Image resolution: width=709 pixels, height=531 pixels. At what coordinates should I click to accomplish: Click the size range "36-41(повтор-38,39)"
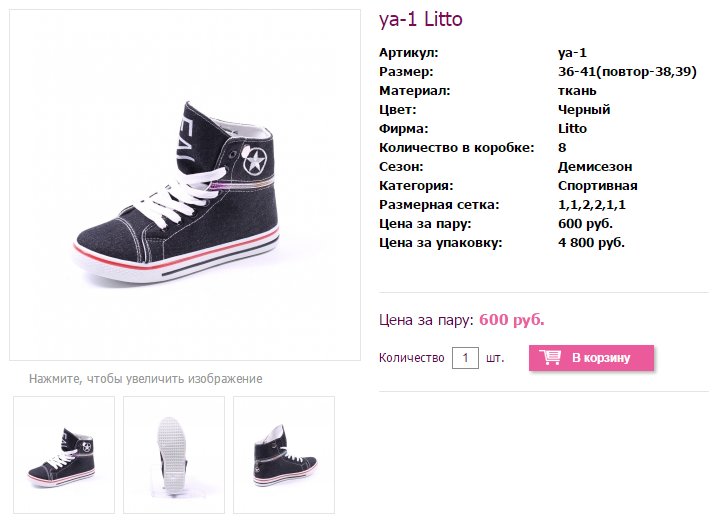point(627,72)
